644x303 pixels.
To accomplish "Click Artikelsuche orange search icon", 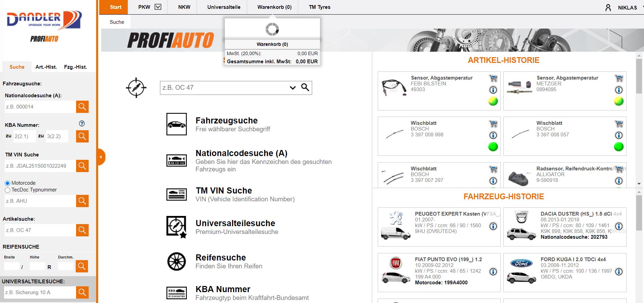I will [x=82, y=230].
